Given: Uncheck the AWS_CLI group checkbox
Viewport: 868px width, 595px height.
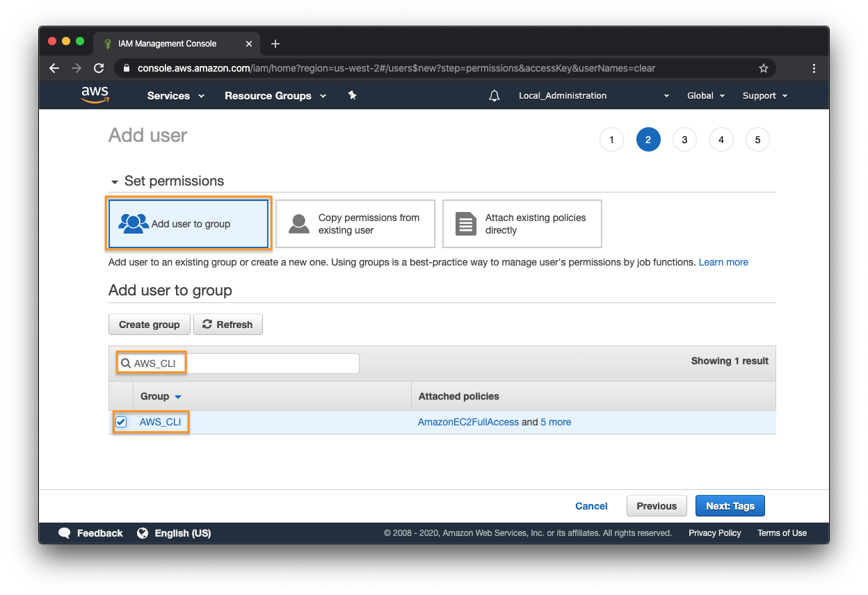Looking at the screenshot, I should (x=121, y=422).
